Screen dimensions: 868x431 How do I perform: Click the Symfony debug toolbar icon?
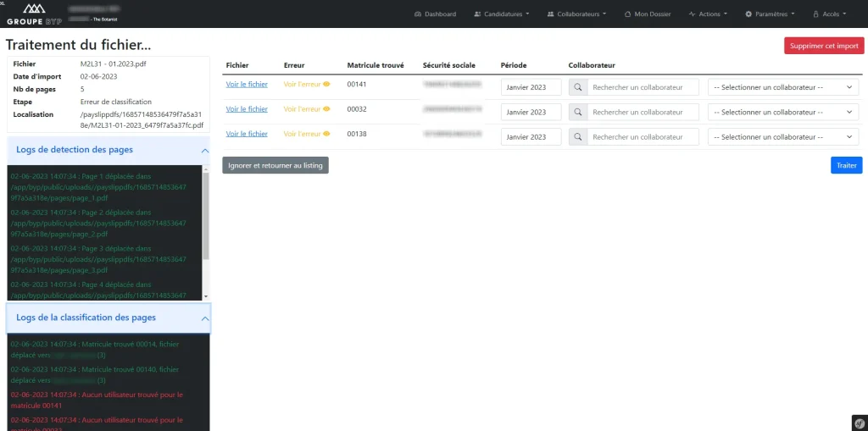pos(860,423)
